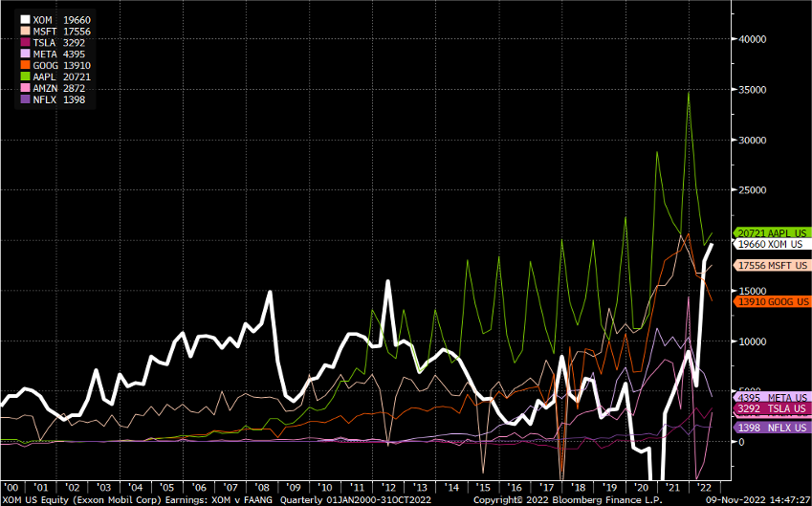Screen dimensions: 812x506
Task: Click the '16 year axis label
Action: pos(516,488)
